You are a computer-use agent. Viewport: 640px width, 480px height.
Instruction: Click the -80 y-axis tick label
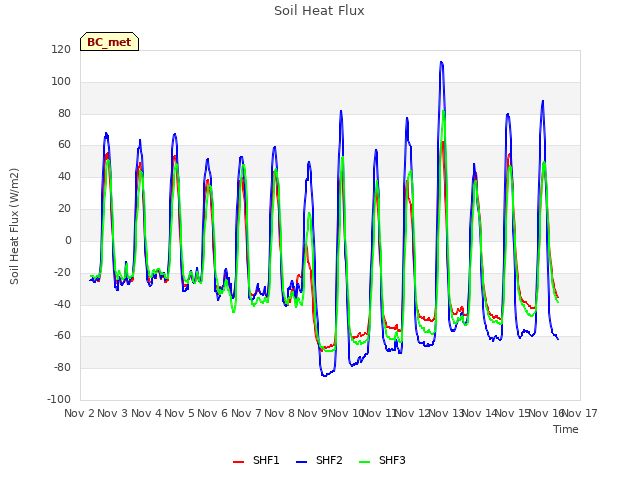pos(62,367)
